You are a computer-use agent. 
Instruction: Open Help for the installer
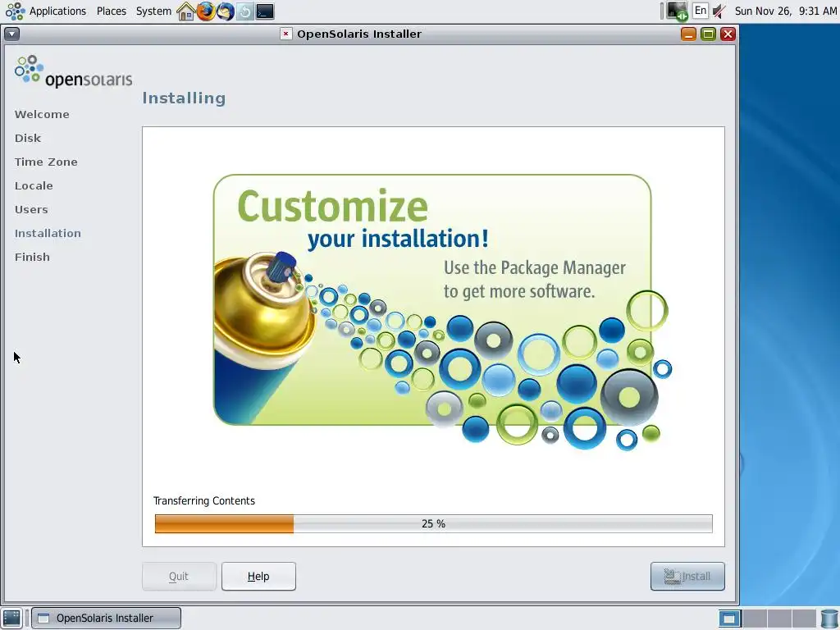pyautogui.click(x=258, y=577)
